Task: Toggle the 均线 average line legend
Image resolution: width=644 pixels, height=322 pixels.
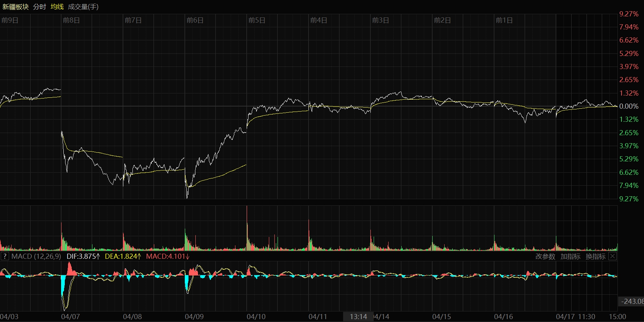Action: tap(57, 7)
